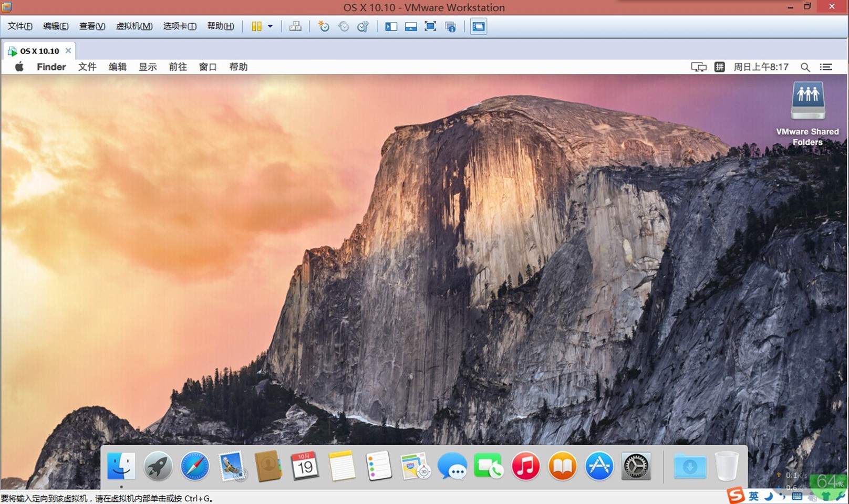Screen dimensions: 849x504
Task: Open the snapshot manager icon
Action: (363, 26)
